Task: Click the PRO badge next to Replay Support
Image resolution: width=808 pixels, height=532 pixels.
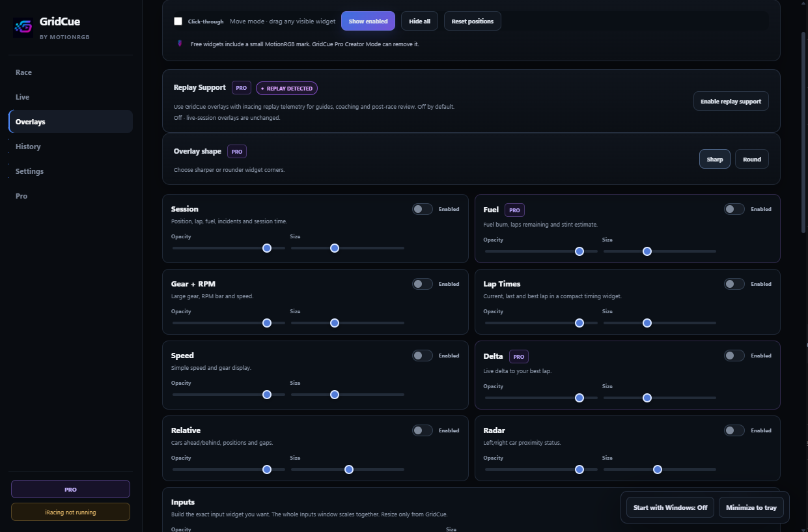Action: point(242,88)
